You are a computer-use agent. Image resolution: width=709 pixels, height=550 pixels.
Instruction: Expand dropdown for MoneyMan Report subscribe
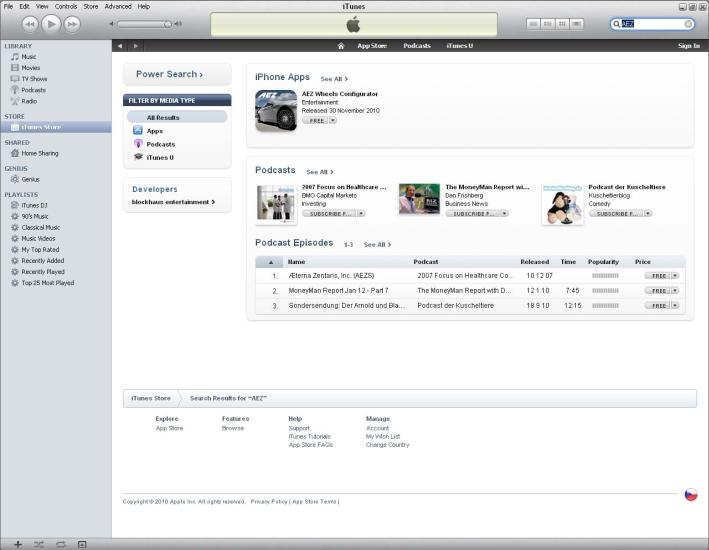click(505, 213)
